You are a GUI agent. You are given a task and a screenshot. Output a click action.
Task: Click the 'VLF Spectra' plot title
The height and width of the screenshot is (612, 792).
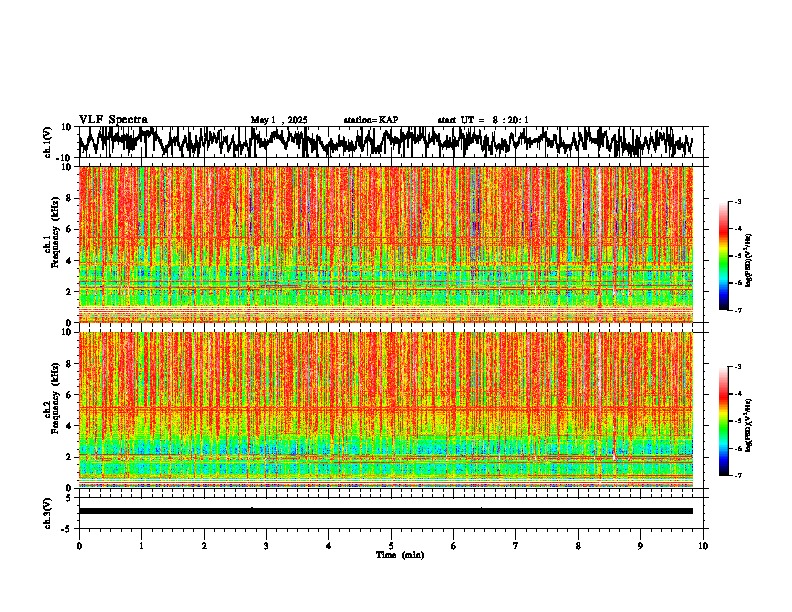(x=113, y=119)
